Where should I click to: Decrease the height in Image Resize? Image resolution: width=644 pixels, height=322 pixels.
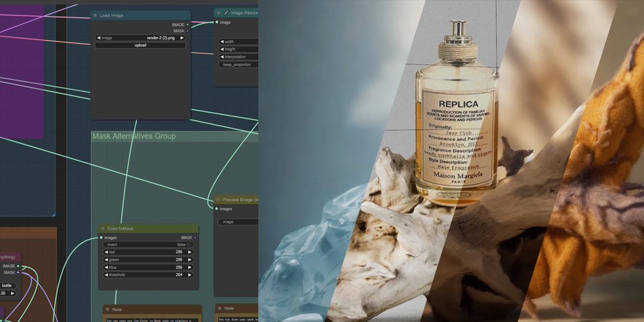coord(222,50)
